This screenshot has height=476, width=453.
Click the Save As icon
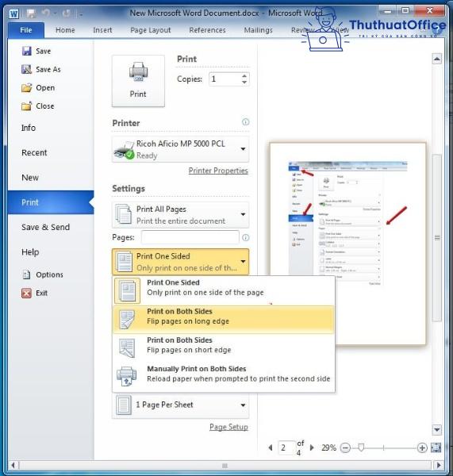(x=27, y=69)
